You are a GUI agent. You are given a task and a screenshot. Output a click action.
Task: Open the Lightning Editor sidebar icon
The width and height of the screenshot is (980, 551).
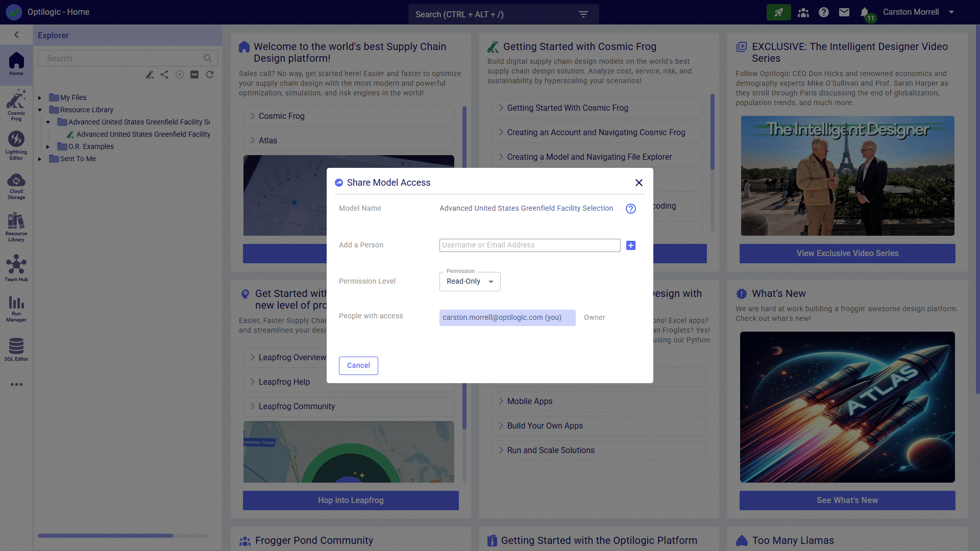[x=16, y=145]
